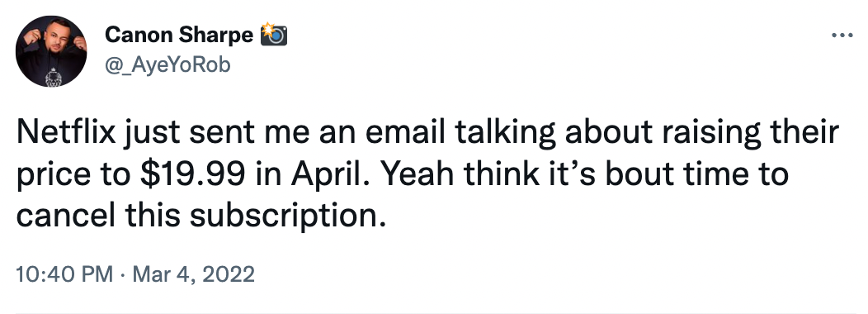Click Canon Sharpe's profile avatar photo

pos(51,51)
